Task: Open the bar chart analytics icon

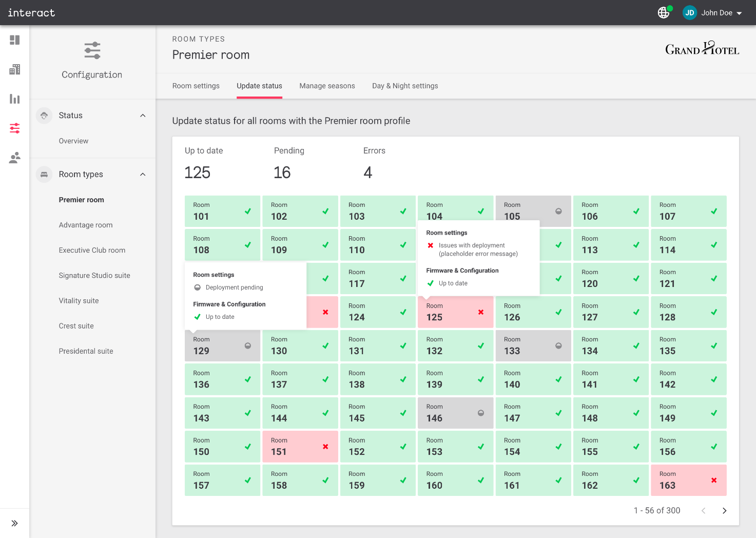Action: [x=14, y=99]
